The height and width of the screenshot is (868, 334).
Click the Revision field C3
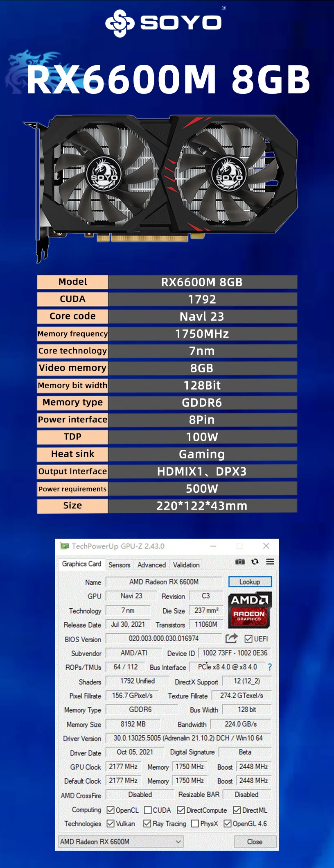pos(205,596)
